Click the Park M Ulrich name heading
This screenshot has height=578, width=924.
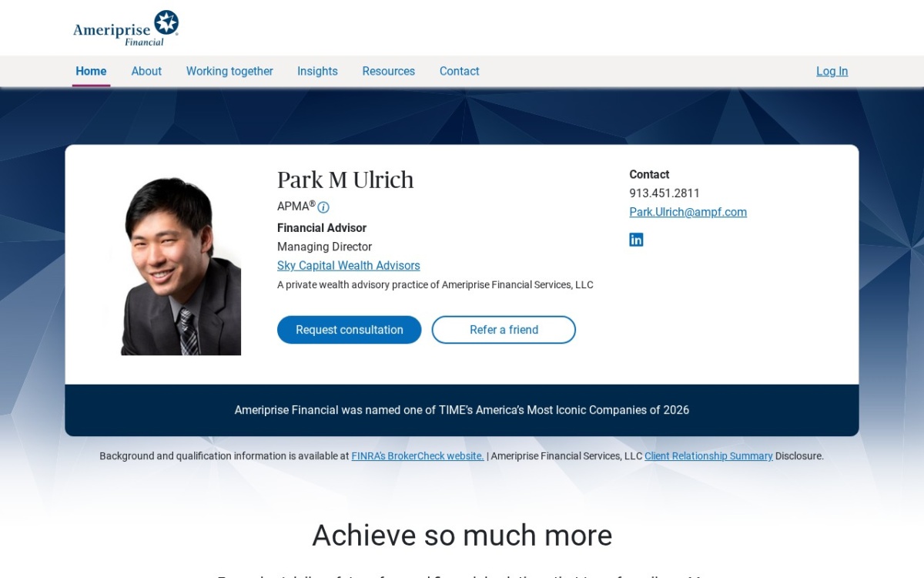pos(346,180)
